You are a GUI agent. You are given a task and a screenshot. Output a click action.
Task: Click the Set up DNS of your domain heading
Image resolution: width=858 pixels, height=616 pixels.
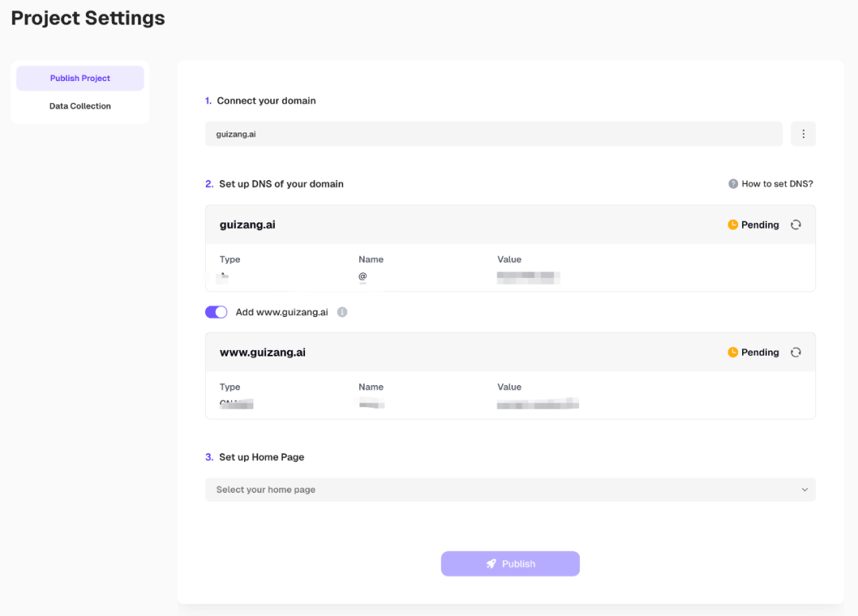(x=281, y=183)
